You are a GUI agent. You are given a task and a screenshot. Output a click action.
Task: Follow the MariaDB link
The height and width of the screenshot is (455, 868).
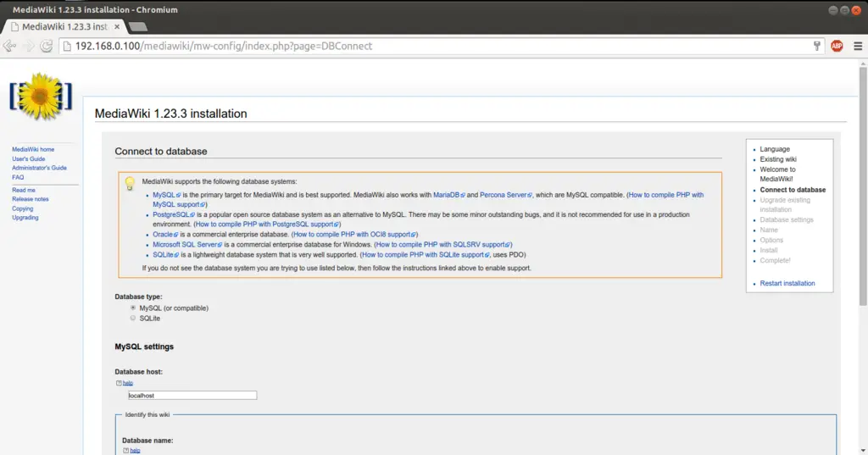449,195
